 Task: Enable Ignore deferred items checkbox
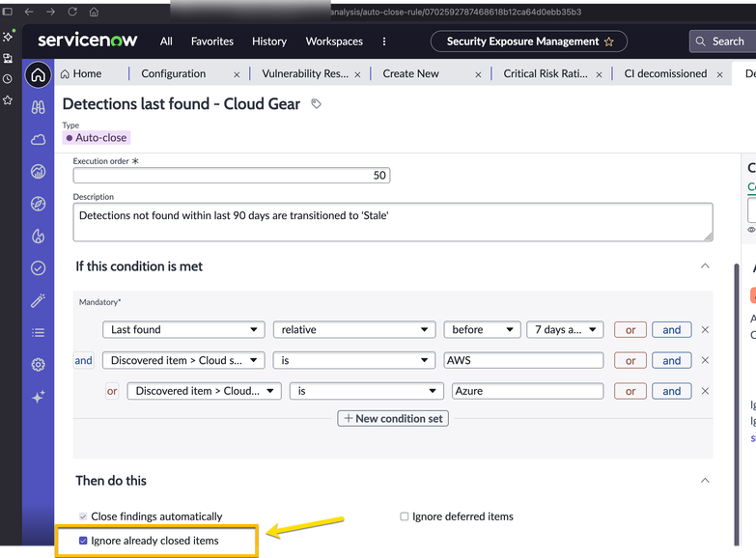[404, 516]
